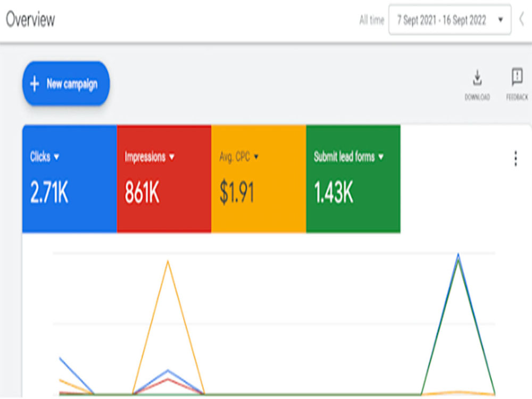Select the 861K impressions value
This screenshot has width=532, height=399.
pos(142,193)
